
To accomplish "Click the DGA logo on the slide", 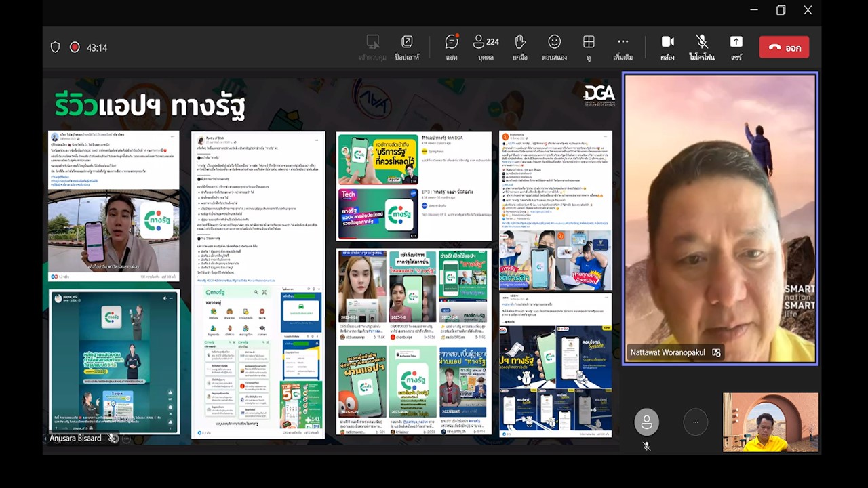I will [599, 96].
